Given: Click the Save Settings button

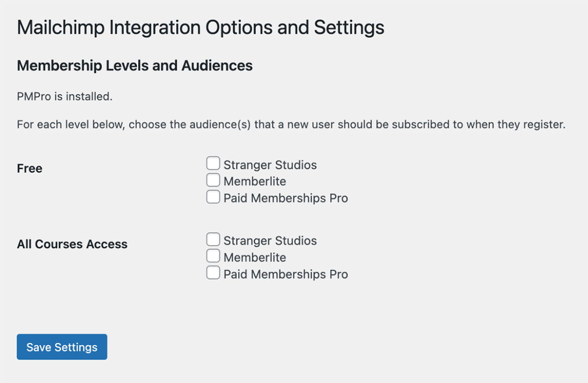Looking at the screenshot, I should click(62, 347).
